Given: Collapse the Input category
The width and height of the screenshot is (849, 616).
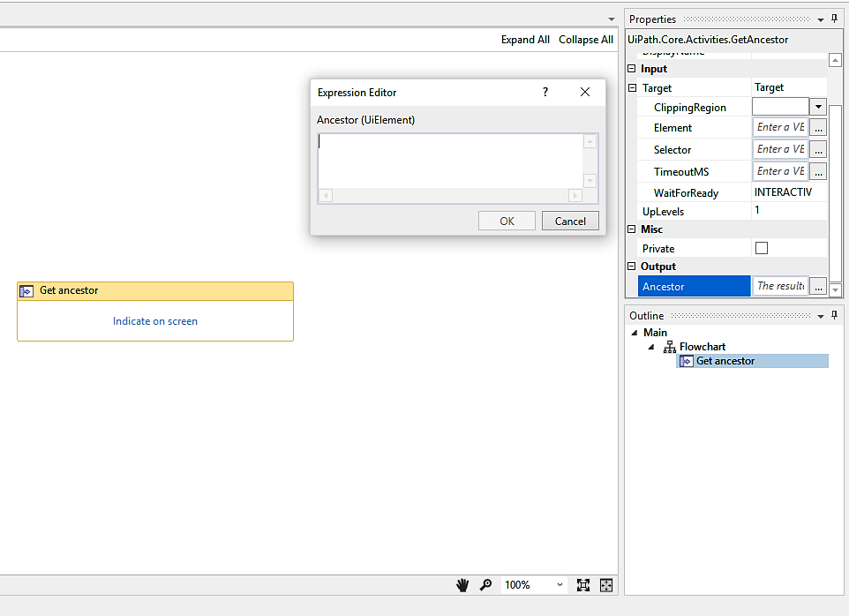Looking at the screenshot, I should (x=631, y=69).
